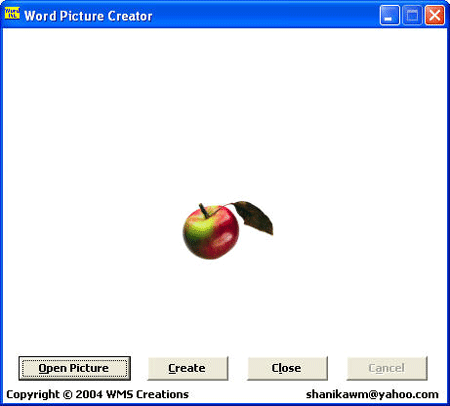Click the Close button beside Create

(x=287, y=368)
